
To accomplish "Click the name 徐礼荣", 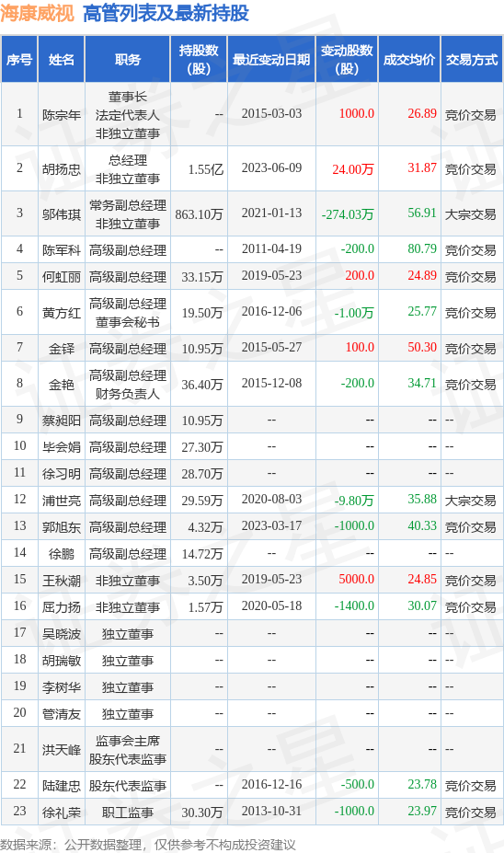I will pyautogui.click(x=62, y=813).
